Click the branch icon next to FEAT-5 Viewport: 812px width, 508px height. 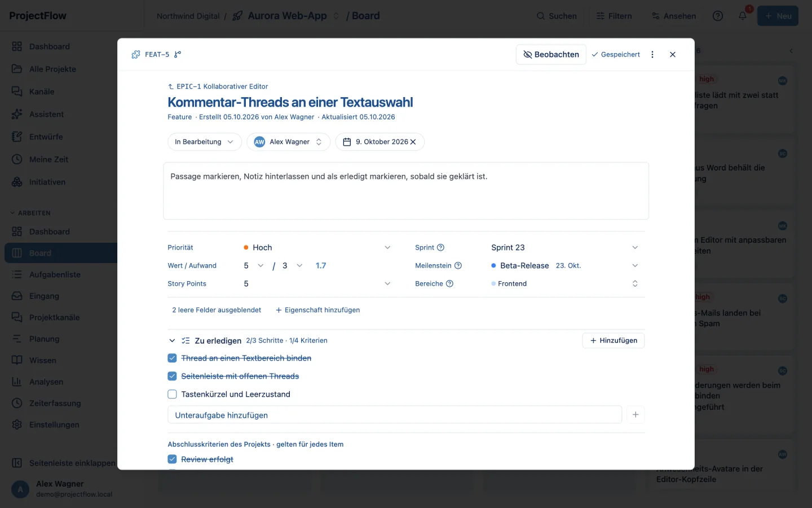(x=178, y=54)
